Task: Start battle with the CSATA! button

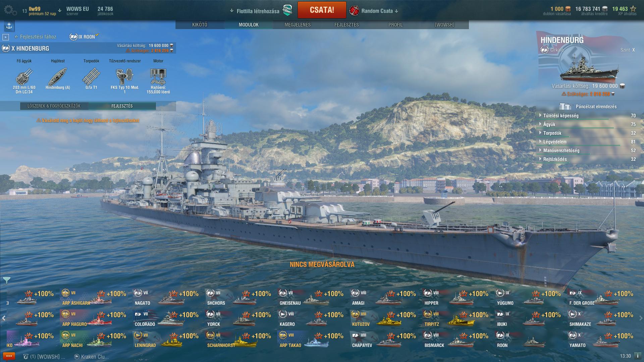Action: (x=322, y=10)
